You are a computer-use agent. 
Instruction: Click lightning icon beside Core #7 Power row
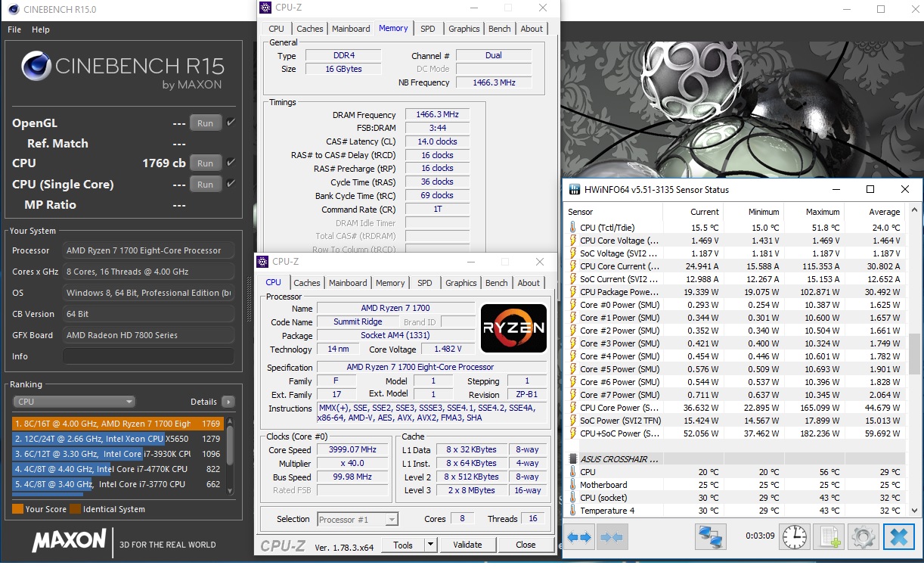[572, 395]
